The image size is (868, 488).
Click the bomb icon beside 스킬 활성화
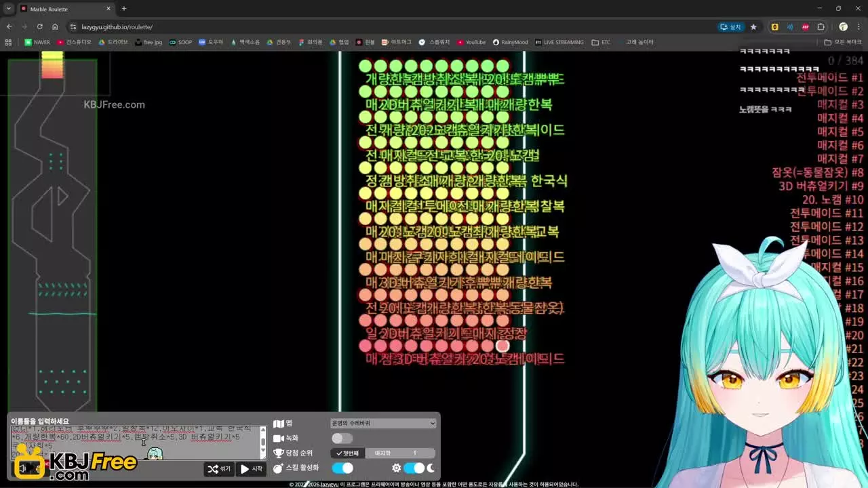click(278, 468)
